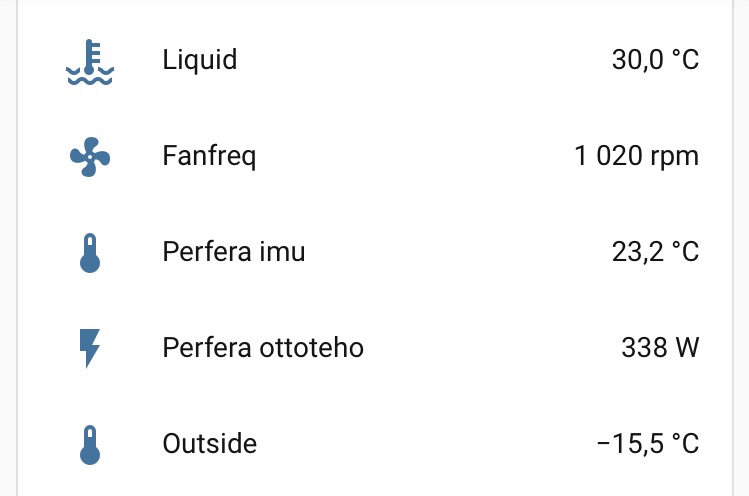Click the Liquid reading 30,0 °C

pos(655,60)
